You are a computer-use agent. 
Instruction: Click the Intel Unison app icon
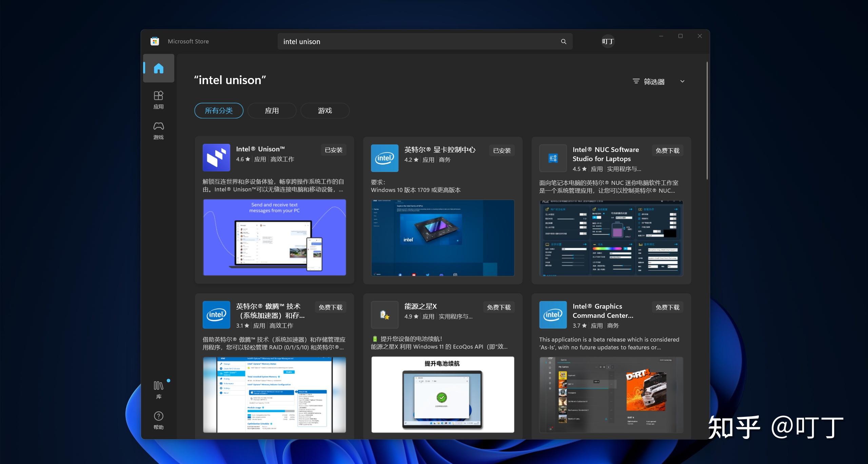pos(216,157)
